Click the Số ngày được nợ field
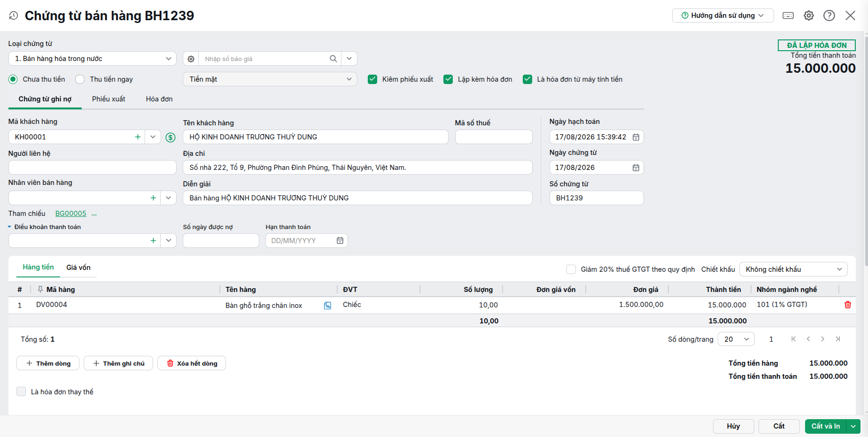This screenshot has width=868, height=437. point(221,240)
